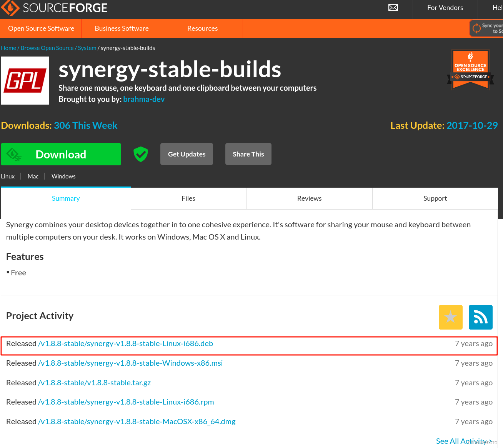
Task: Select the Mac platform link
Action: [33, 177]
